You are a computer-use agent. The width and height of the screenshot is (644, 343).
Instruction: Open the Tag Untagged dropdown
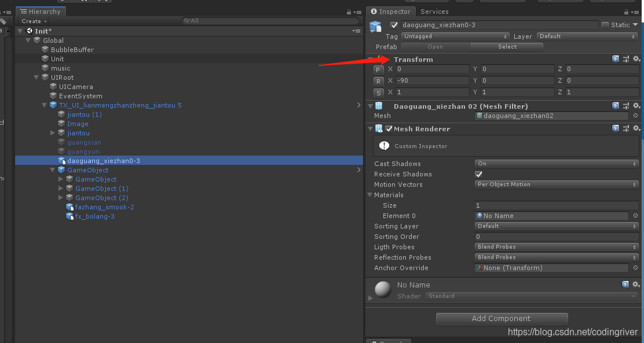(x=455, y=36)
